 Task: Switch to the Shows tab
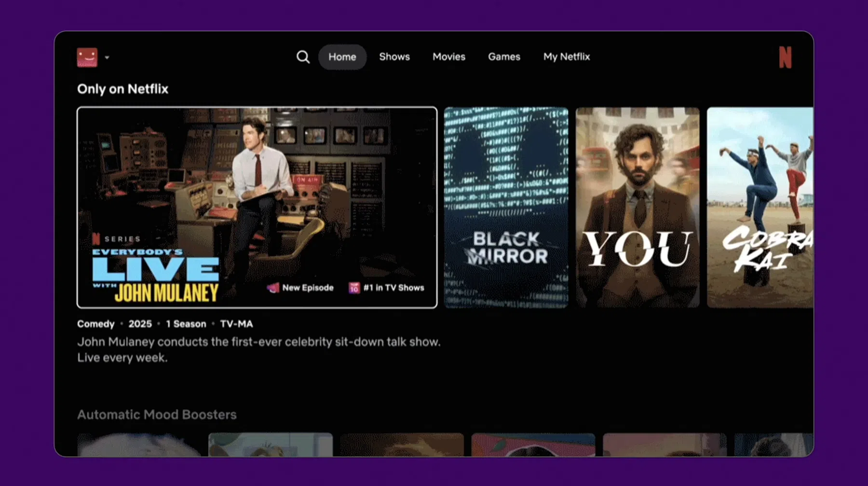[x=394, y=57]
